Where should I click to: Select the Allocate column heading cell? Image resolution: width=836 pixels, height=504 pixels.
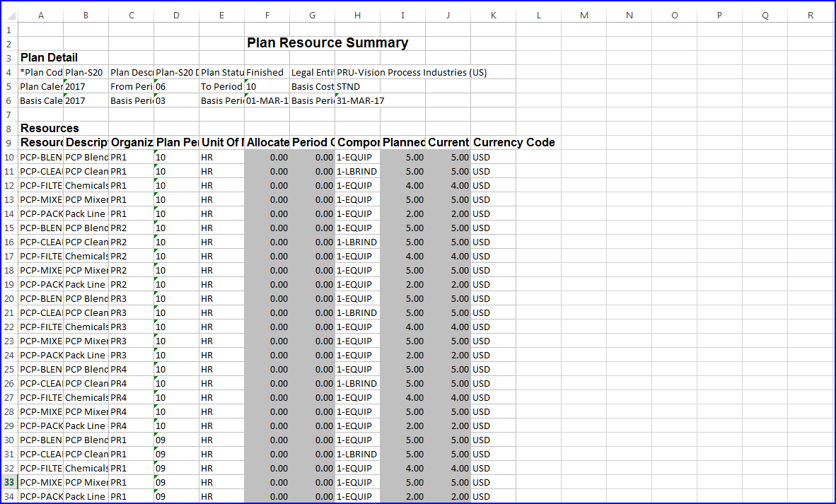267,143
